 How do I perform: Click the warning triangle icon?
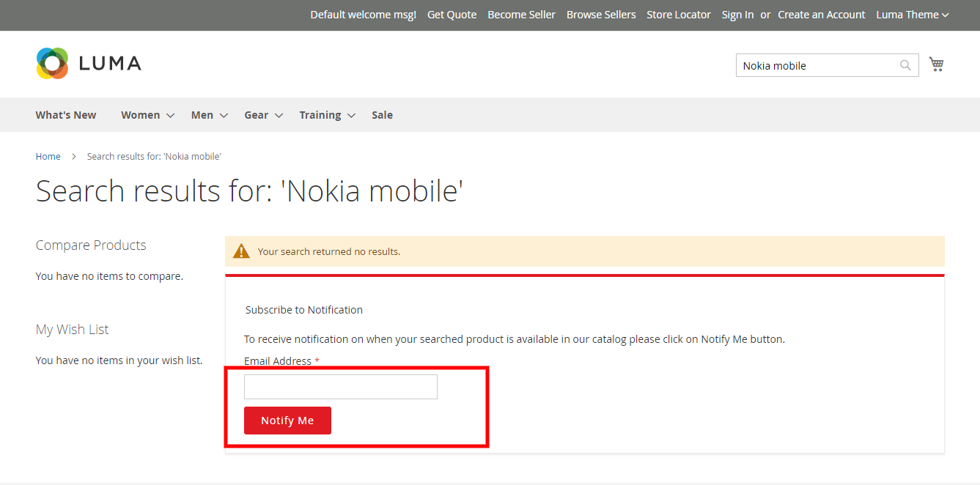pyautogui.click(x=241, y=251)
